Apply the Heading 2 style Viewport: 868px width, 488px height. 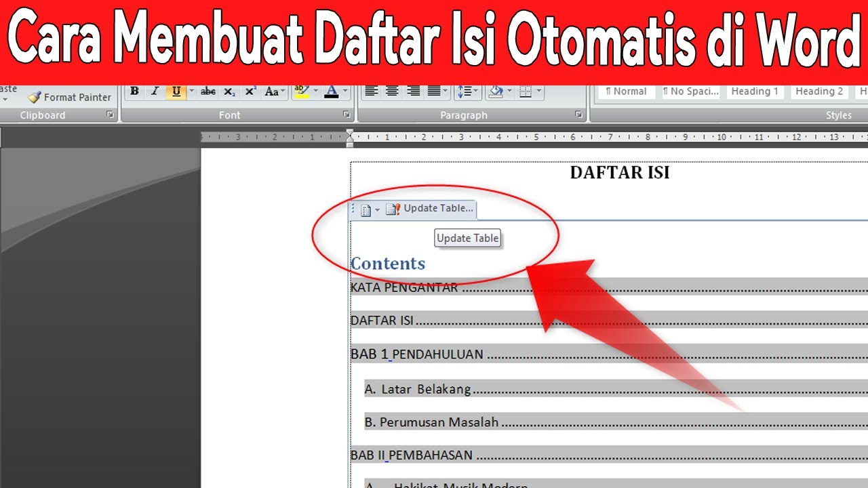(x=819, y=91)
